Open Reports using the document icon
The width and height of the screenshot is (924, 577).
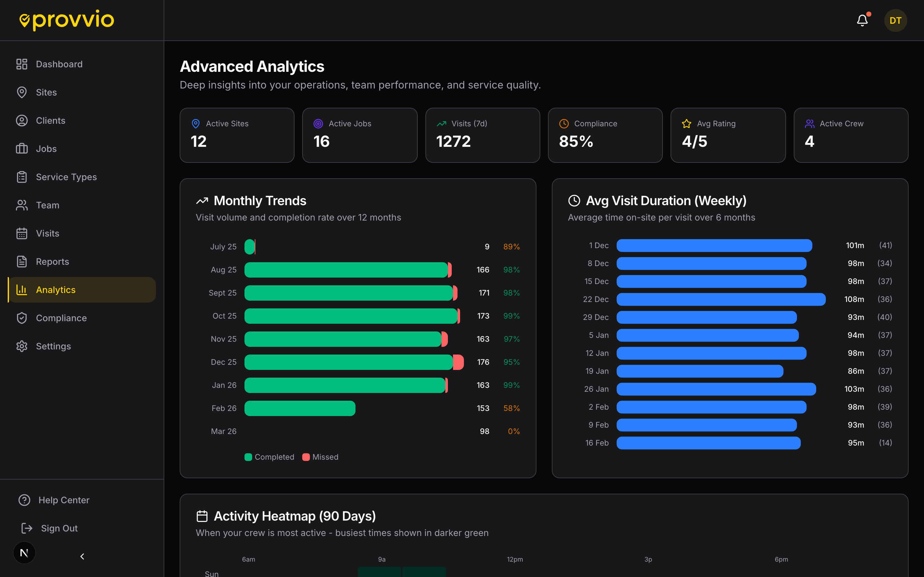22,261
